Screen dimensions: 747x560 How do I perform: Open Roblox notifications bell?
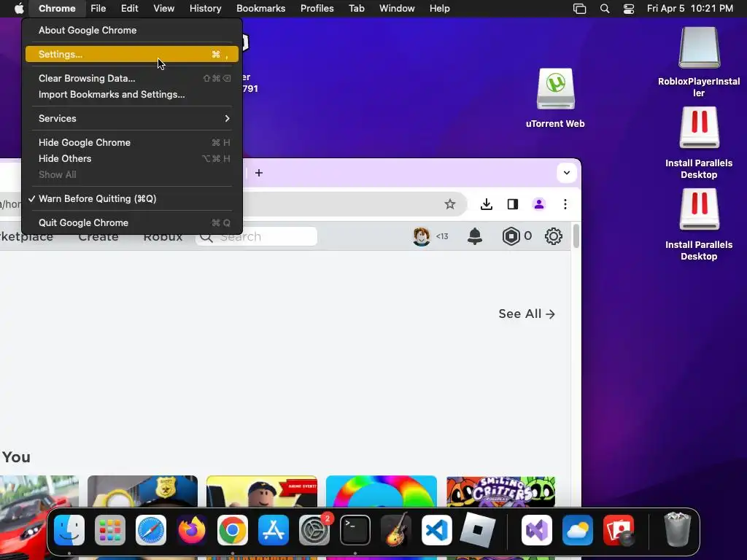(x=475, y=236)
